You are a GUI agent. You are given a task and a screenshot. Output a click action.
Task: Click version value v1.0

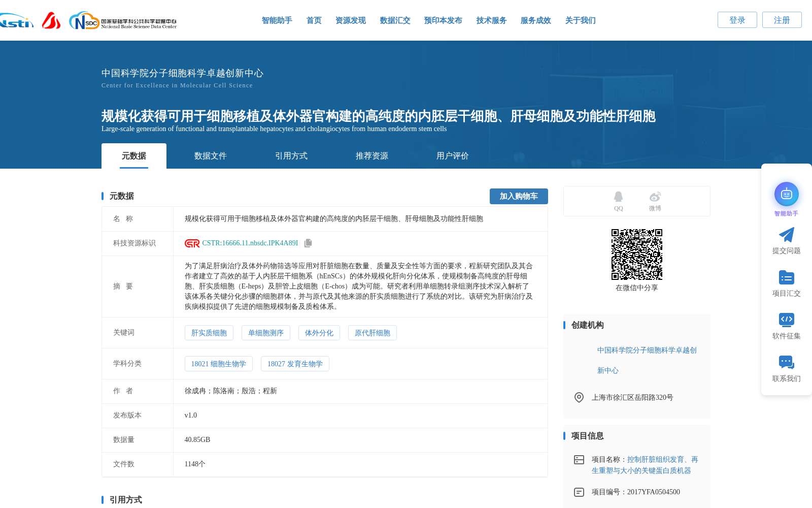pos(191,416)
